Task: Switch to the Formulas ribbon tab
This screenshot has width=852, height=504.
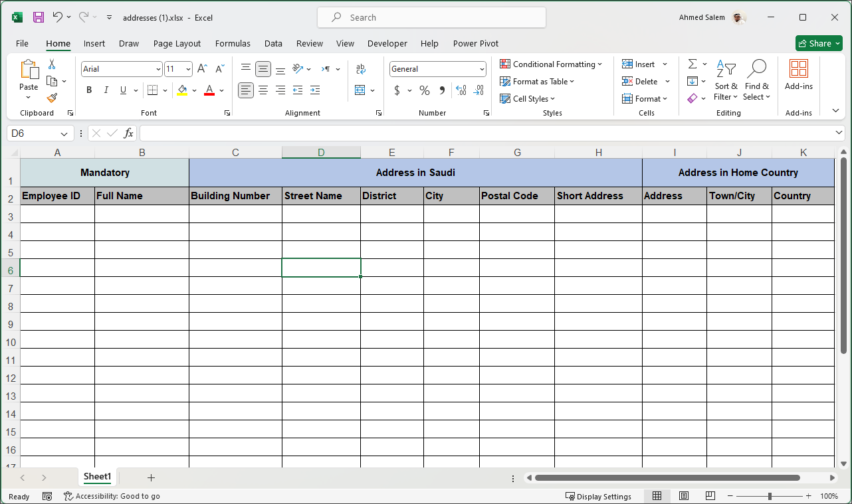Action: click(233, 43)
